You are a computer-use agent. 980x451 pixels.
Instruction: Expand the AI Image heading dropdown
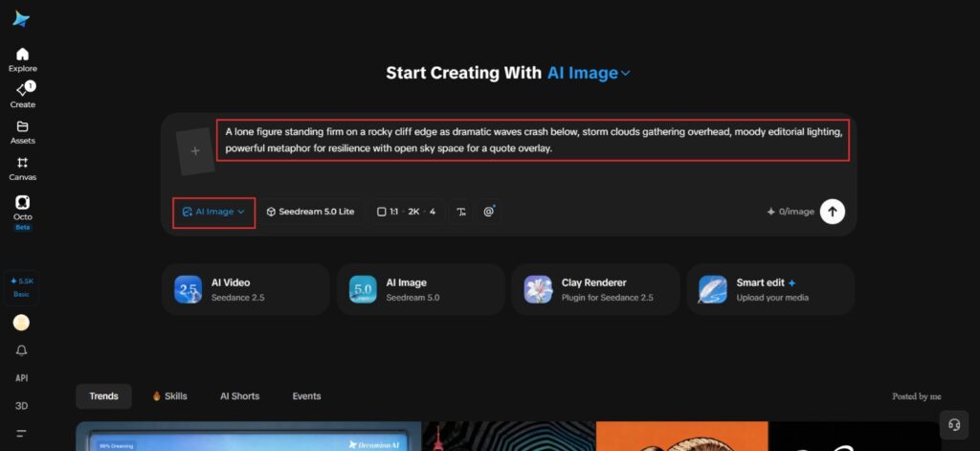[589, 73]
